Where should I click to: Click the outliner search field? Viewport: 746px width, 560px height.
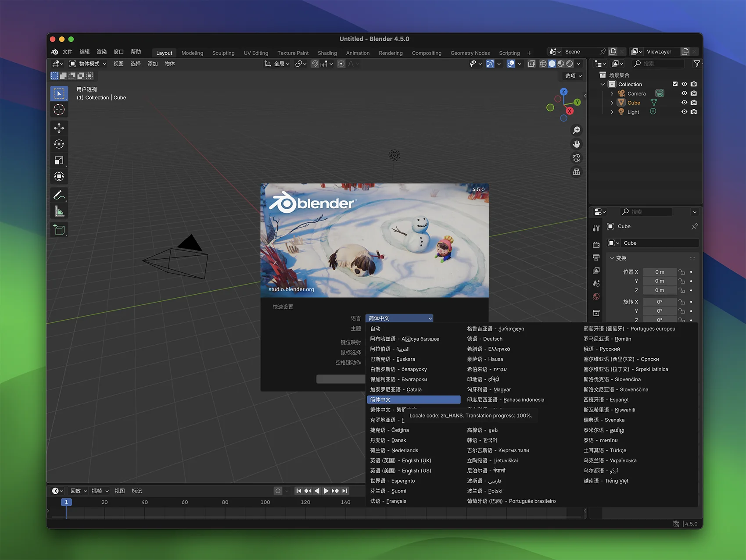[658, 64]
